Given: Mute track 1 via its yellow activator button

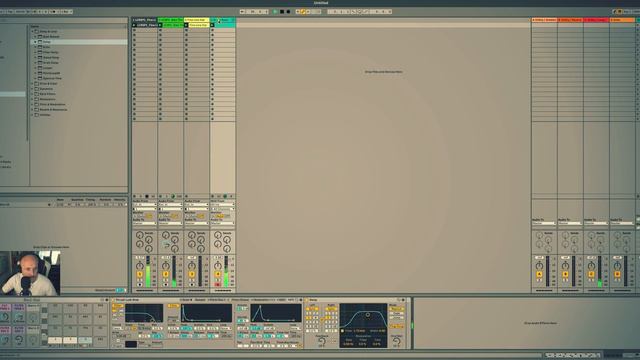Looking at the screenshot, I should point(140,274).
